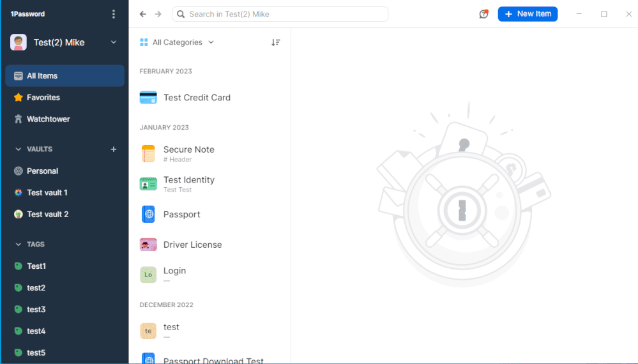
Task: Open the notifications chat bubble icon
Action: click(483, 14)
